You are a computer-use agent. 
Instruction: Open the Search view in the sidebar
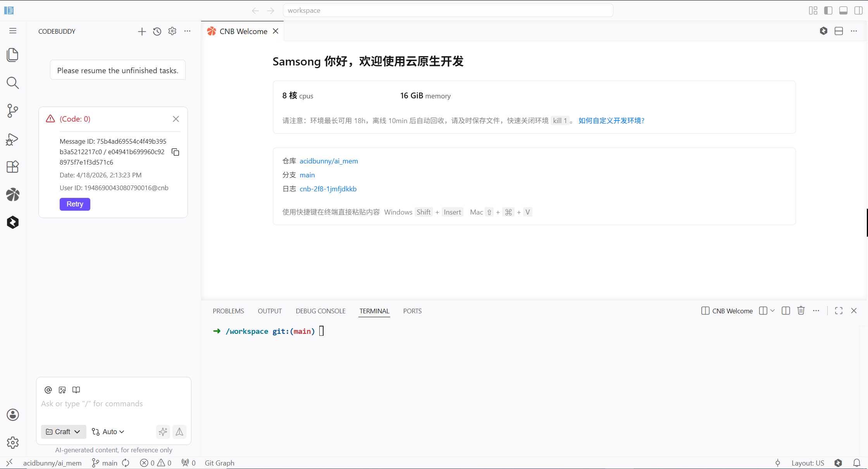click(13, 83)
